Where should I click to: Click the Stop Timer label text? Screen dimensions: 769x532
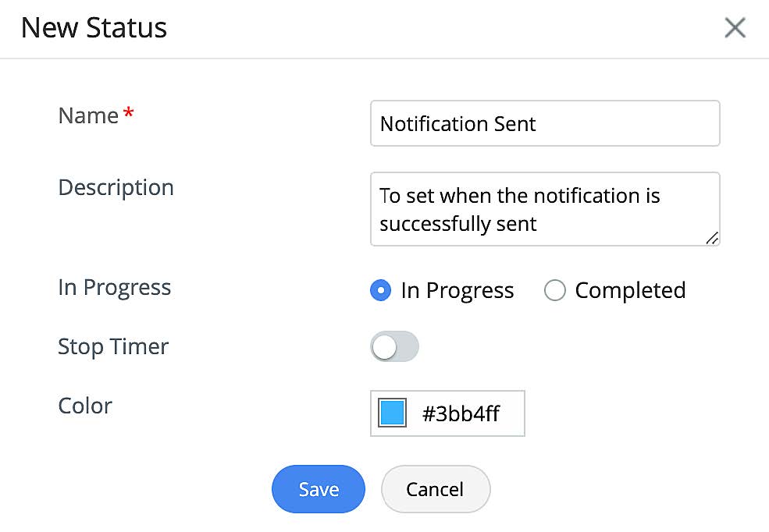coord(113,346)
